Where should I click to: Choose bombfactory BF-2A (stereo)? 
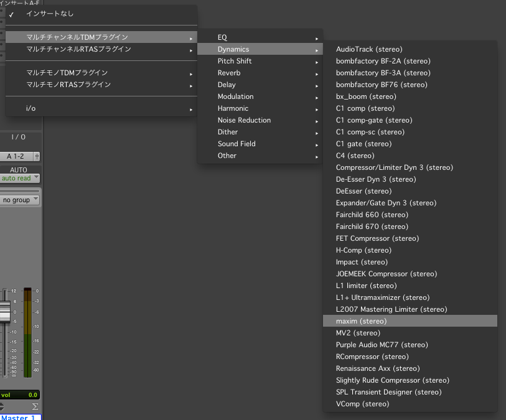tap(410, 61)
